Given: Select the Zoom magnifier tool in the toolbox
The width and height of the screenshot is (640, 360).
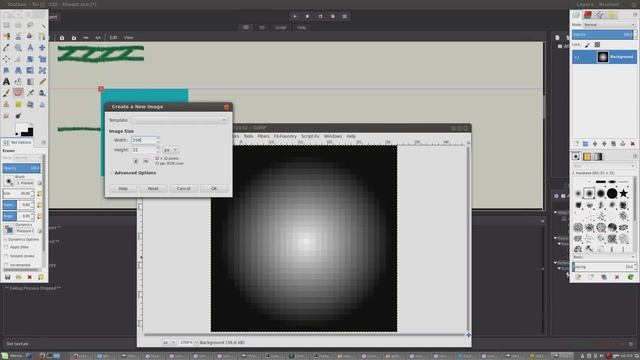Looking at the screenshot, I should tap(18, 48).
